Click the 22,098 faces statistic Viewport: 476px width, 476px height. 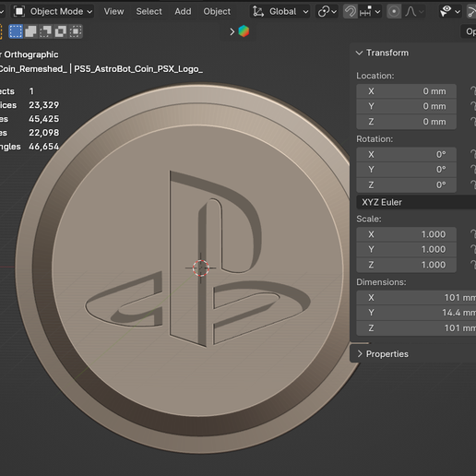tap(43, 133)
